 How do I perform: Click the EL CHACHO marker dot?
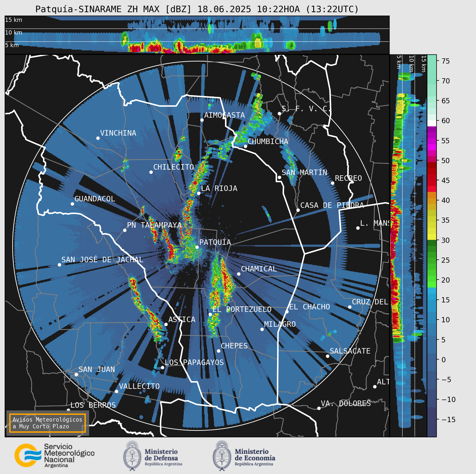click(x=287, y=312)
